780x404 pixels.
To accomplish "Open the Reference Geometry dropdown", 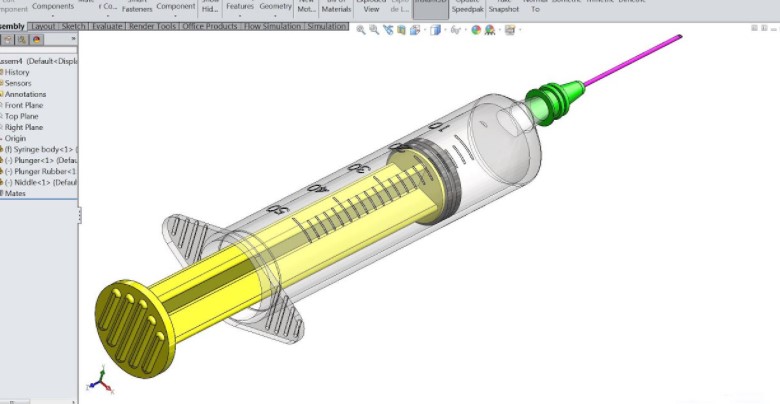I will pos(276,7).
